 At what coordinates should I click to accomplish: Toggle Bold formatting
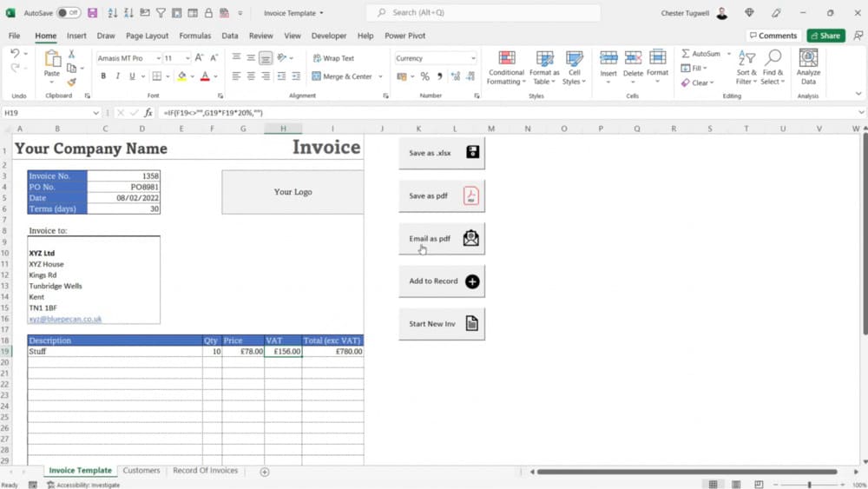pyautogui.click(x=103, y=76)
